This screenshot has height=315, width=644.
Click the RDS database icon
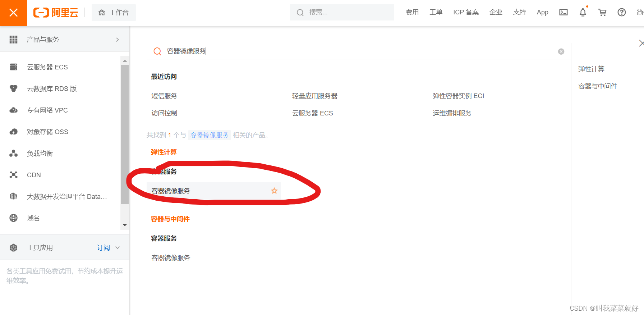[13, 88]
